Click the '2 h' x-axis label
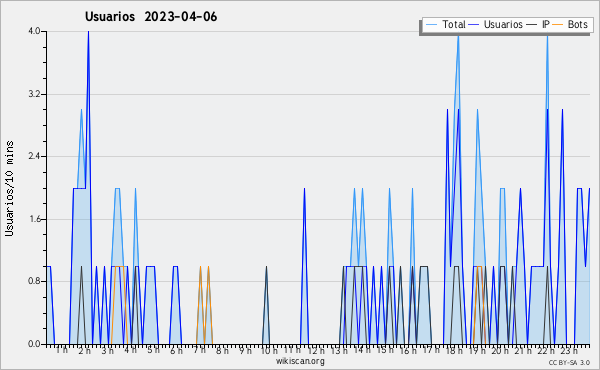Viewport: 600px width, 370px height. 85,351
